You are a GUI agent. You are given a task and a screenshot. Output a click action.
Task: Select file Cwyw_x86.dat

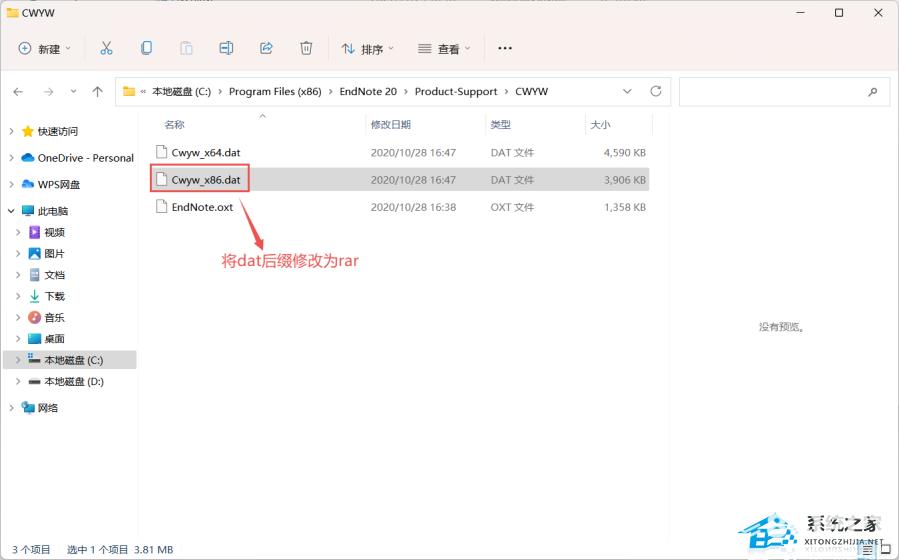click(206, 179)
